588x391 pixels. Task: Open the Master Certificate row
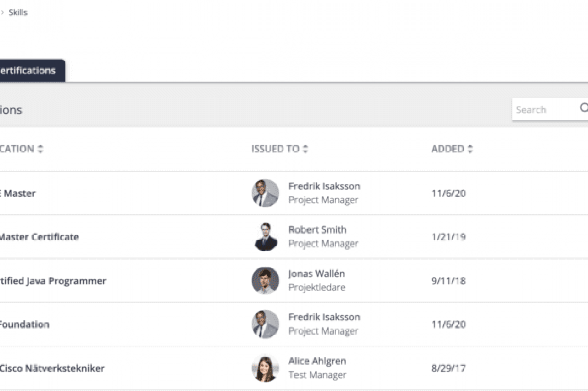pos(39,237)
